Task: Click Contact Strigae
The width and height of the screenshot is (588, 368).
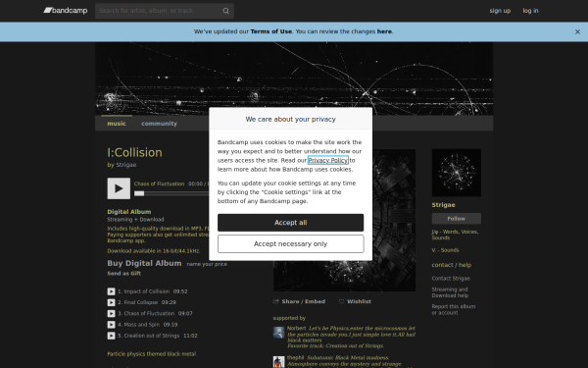Action: click(x=451, y=279)
